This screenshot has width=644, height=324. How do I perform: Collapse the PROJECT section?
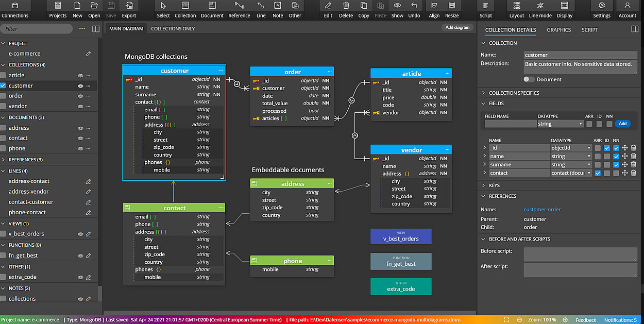3,43
